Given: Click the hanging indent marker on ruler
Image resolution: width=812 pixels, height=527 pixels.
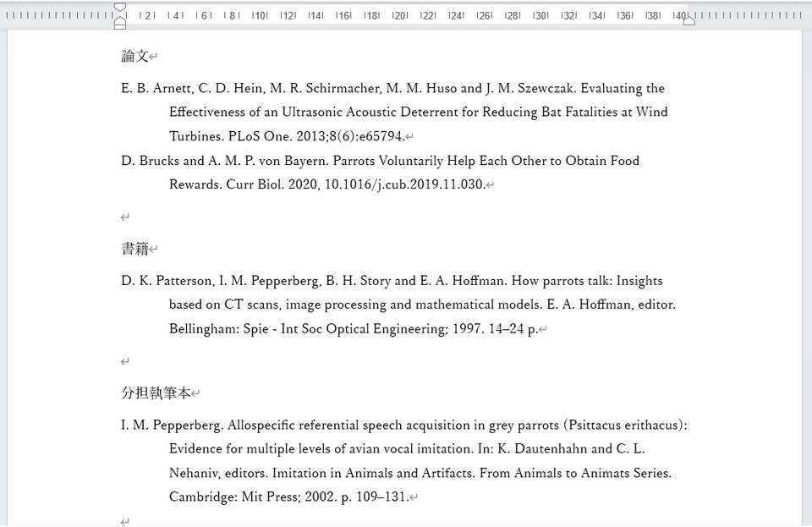Looking at the screenshot, I should pos(119,20).
